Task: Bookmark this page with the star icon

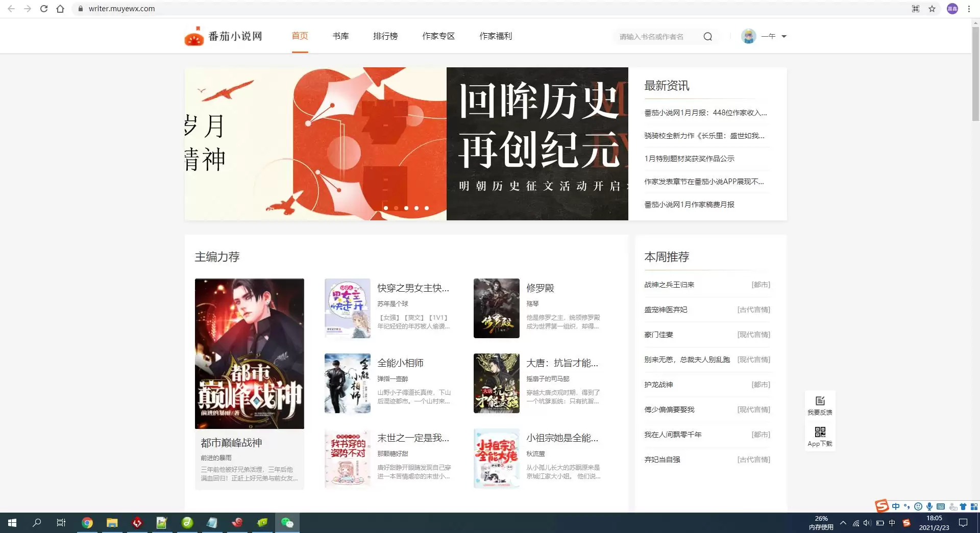Action: click(932, 9)
